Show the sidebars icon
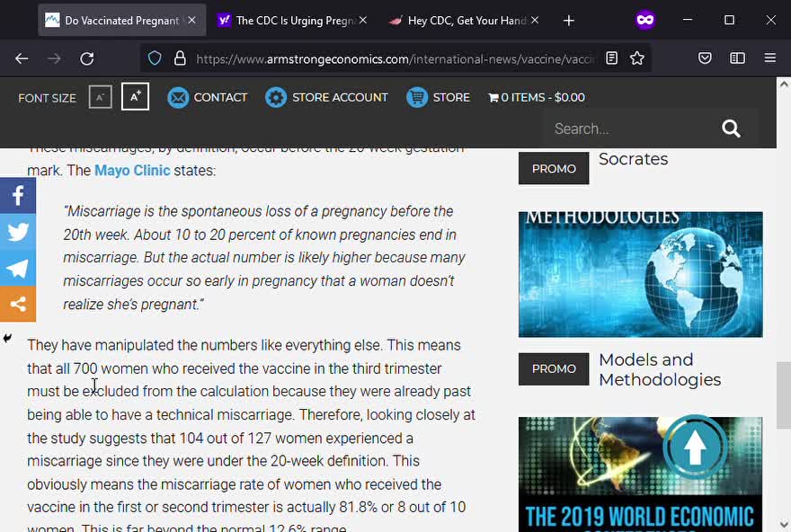Screen dimensions: 791x532 [x=737, y=58]
